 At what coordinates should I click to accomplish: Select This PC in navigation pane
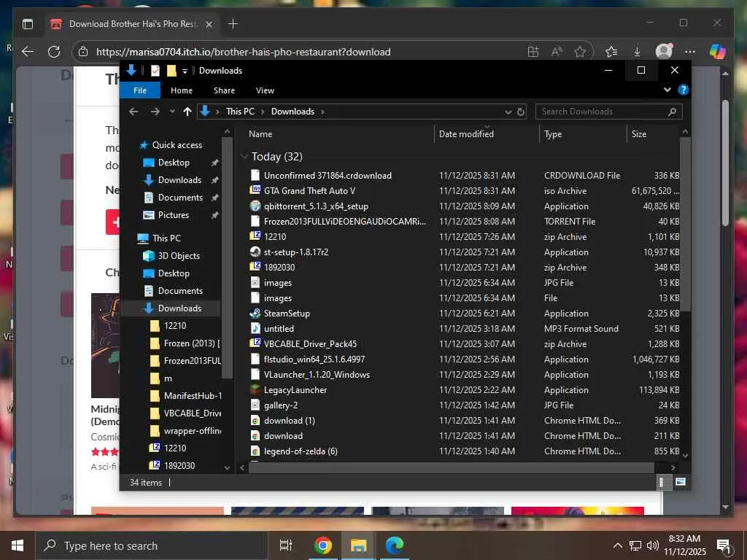(x=166, y=238)
